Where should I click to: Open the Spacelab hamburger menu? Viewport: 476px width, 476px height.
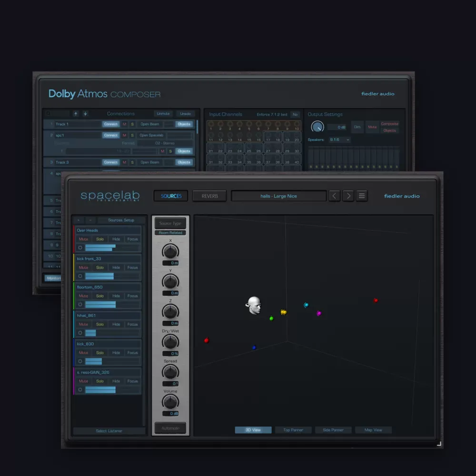[362, 196]
